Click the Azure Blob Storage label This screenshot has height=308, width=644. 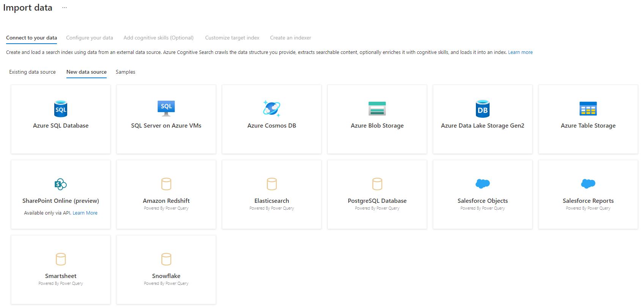coord(377,126)
